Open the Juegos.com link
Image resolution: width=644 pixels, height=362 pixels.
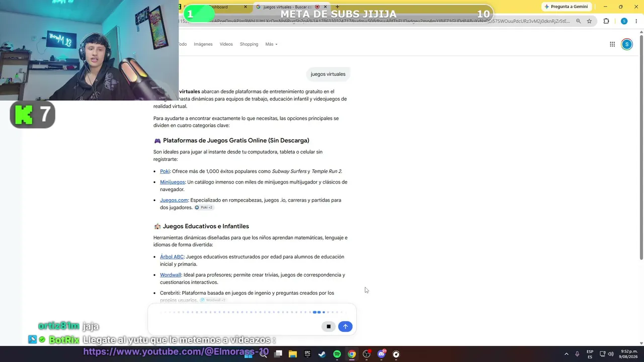pyautogui.click(x=174, y=200)
